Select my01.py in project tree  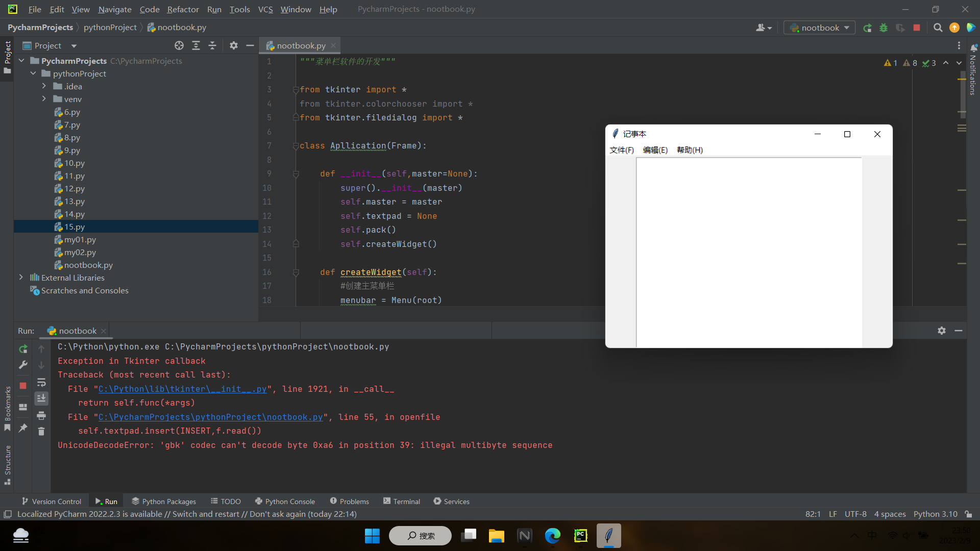(x=80, y=240)
